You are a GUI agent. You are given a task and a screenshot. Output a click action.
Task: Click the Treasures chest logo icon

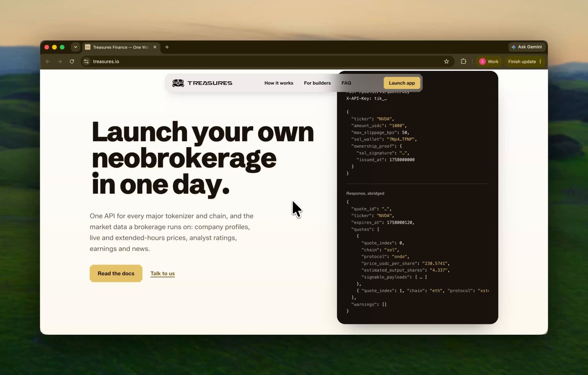coord(178,83)
